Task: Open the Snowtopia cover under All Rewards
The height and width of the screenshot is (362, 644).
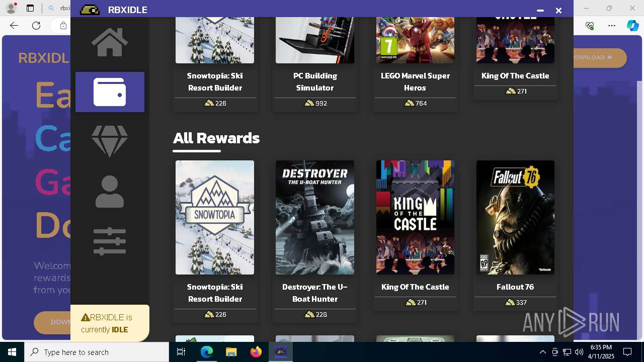Action: (x=215, y=217)
